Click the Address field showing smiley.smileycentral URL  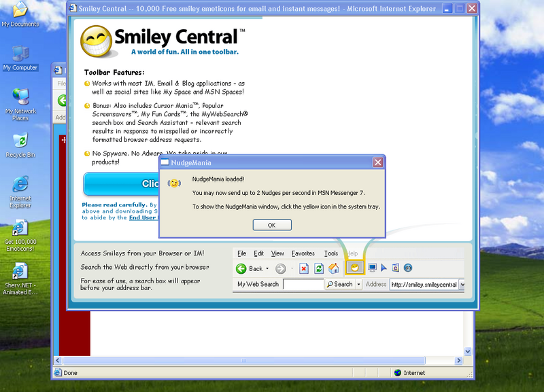click(x=424, y=285)
